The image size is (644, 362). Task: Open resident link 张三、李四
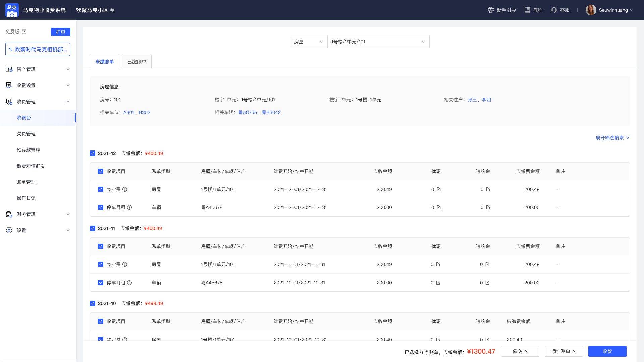point(479,100)
